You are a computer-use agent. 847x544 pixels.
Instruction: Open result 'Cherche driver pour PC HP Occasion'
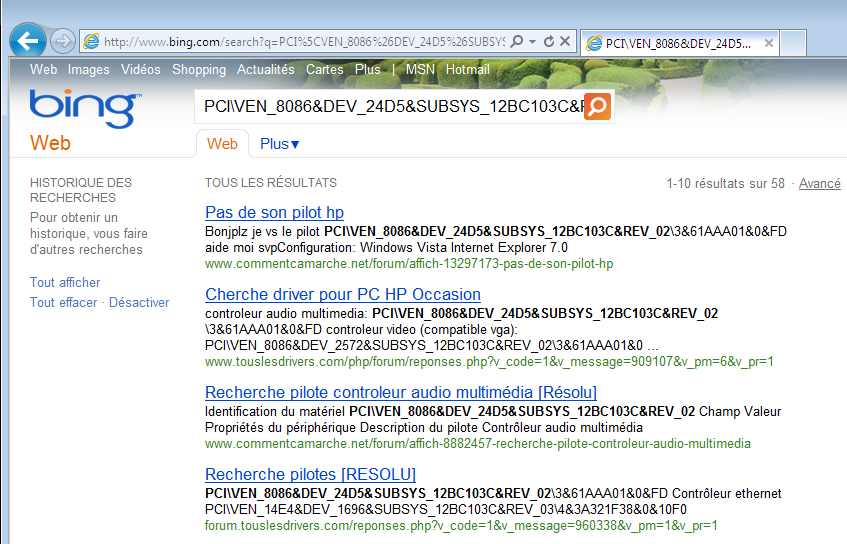tap(343, 294)
